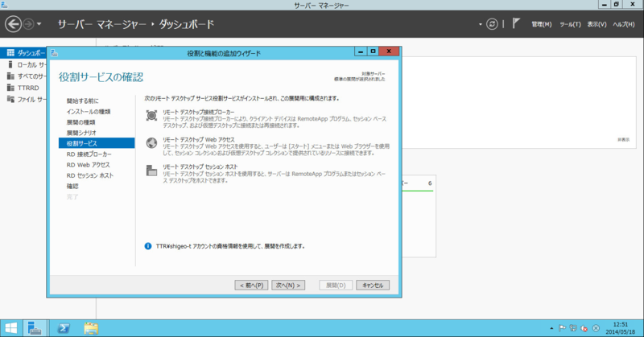Open navigation history dropdown beside forward arrow
644x337 pixels.
(39, 24)
